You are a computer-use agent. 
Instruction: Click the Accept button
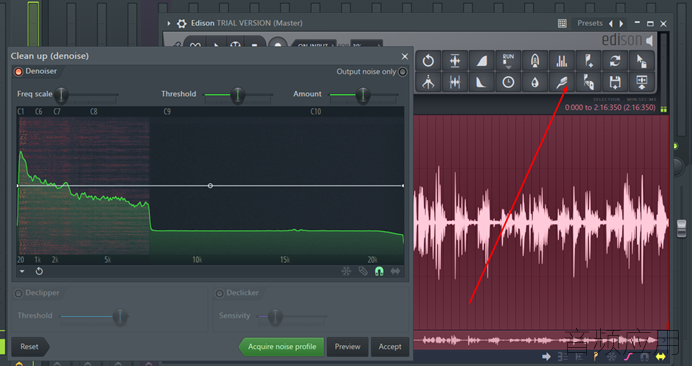point(390,347)
